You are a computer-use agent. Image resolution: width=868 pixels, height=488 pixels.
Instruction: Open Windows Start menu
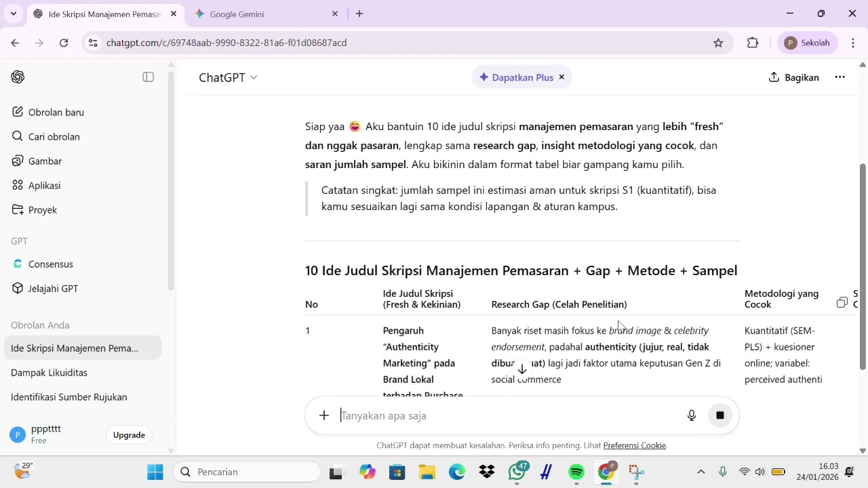coord(155,472)
